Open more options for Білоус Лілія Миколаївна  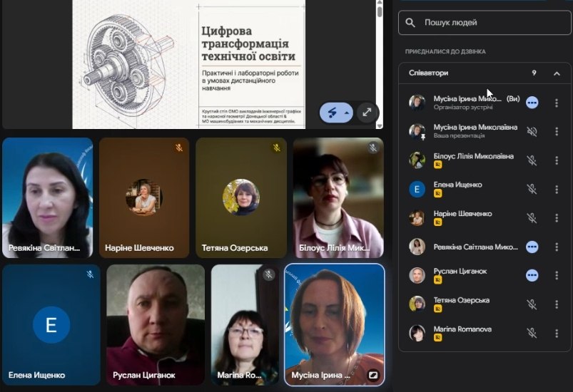(557, 160)
